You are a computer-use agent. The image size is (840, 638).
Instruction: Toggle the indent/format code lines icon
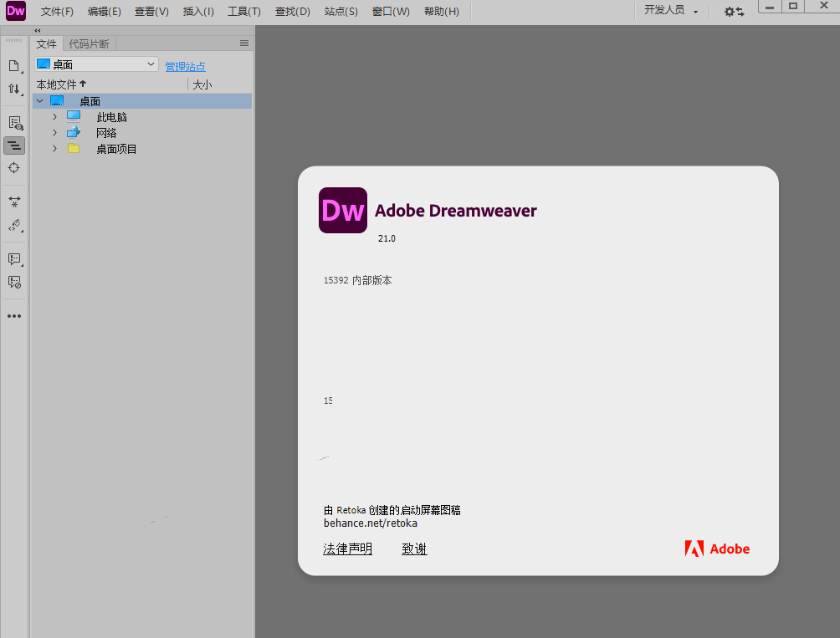click(x=14, y=145)
